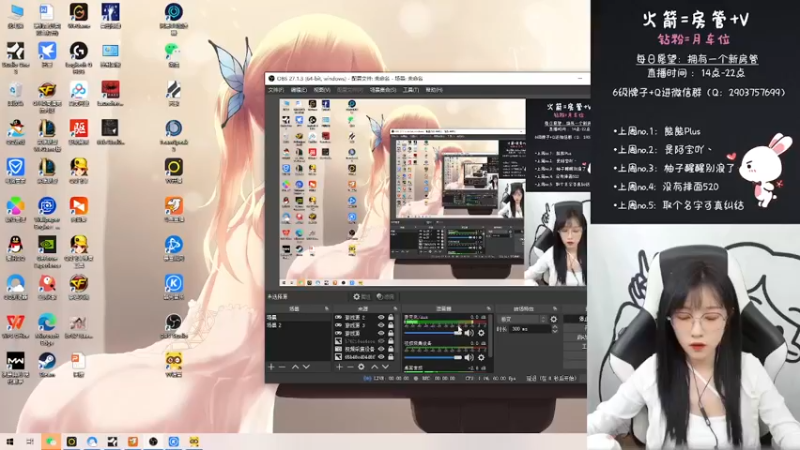Click the OBS preview canvas

click(435, 193)
